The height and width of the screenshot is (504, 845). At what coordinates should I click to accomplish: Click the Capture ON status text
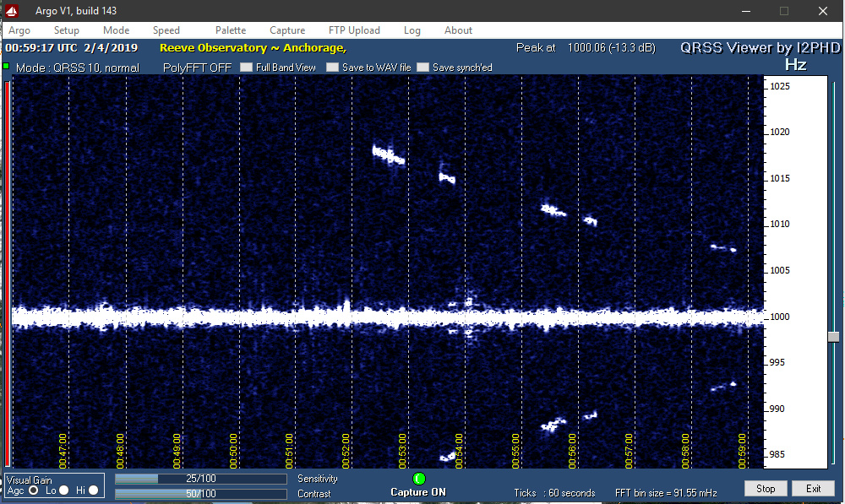tap(418, 492)
